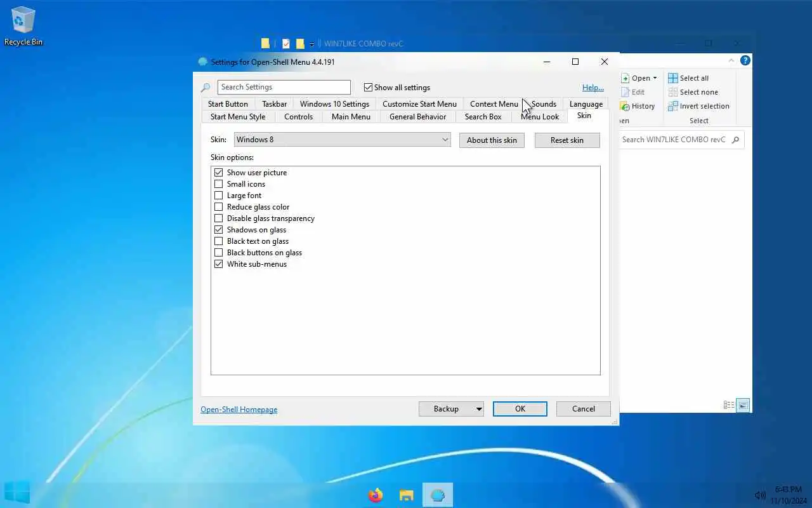
Task: Select the Skin tab
Action: 584,116
